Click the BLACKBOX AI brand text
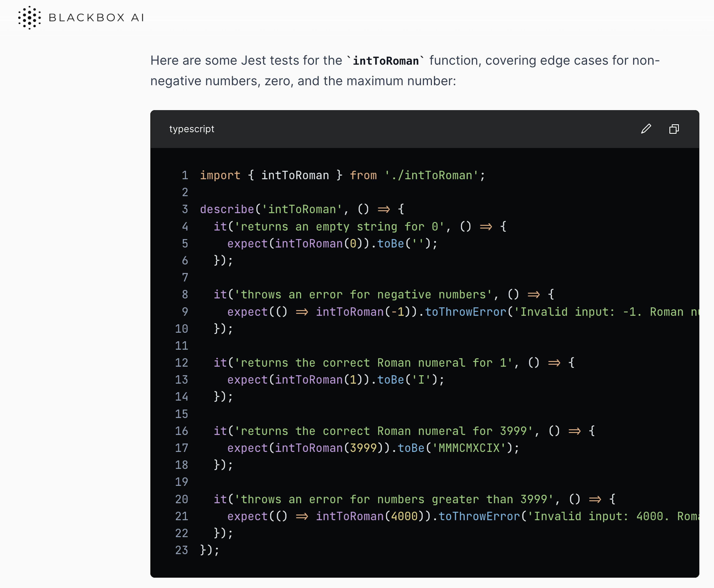The width and height of the screenshot is (714, 588). pos(97,18)
